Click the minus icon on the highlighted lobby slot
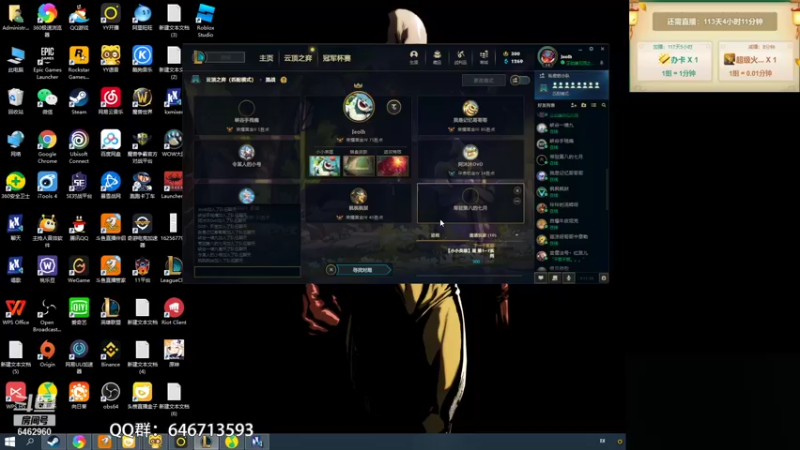Image resolution: width=800 pixels, height=450 pixels. [x=517, y=201]
